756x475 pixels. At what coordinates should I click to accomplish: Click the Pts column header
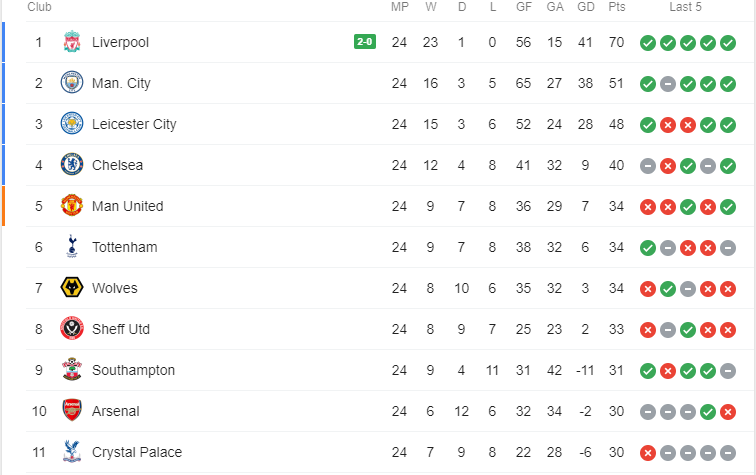(x=617, y=7)
